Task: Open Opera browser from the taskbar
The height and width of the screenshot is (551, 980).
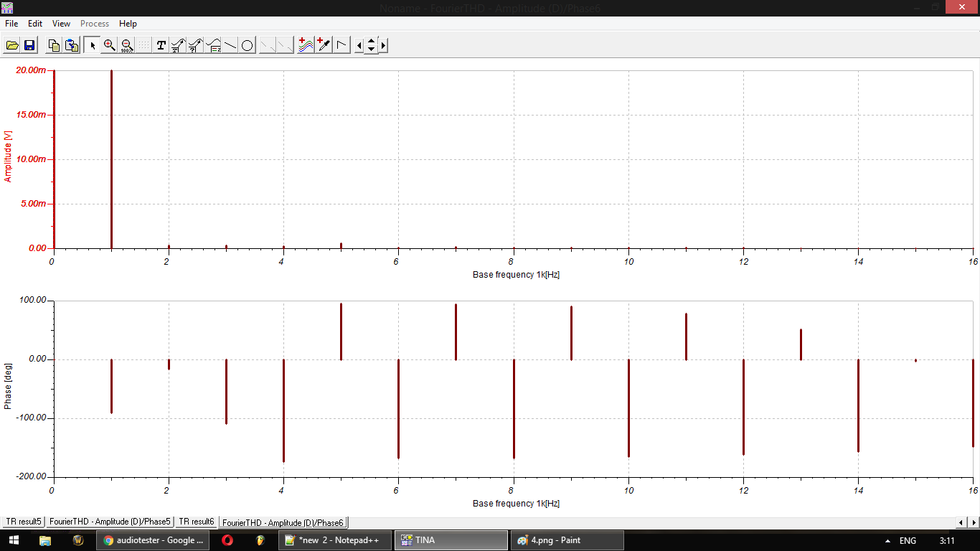Action: point(227,540)
